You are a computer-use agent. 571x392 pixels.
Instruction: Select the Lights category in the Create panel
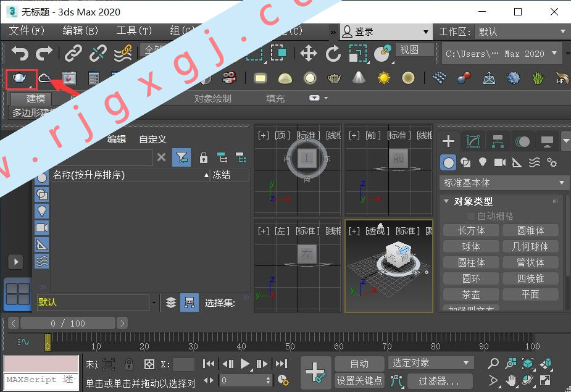pos(483,162)
